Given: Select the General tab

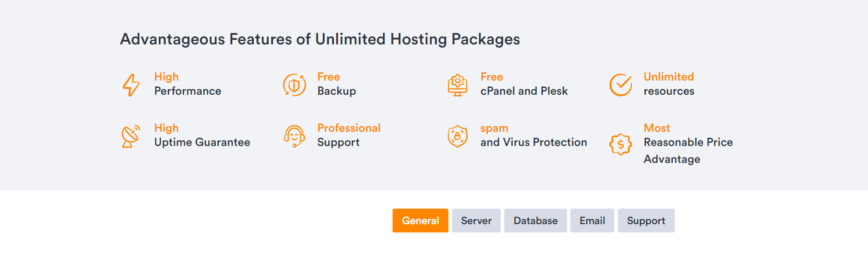Looking at the screenshot, I should [x=420, y=221].
